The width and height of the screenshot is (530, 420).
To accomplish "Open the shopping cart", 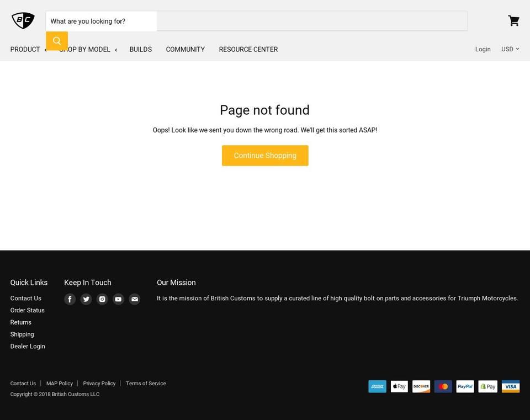I will pyautogui.click(x=513, y=20).
